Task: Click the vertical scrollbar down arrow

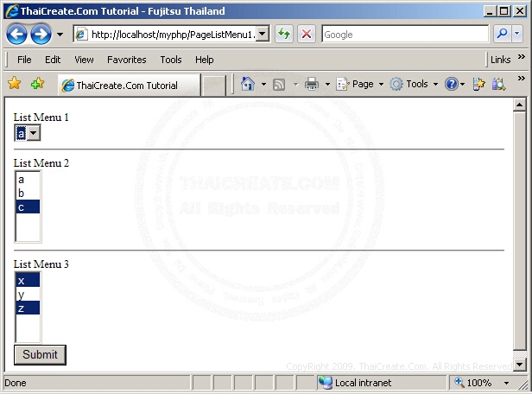Action: (519, 365)
